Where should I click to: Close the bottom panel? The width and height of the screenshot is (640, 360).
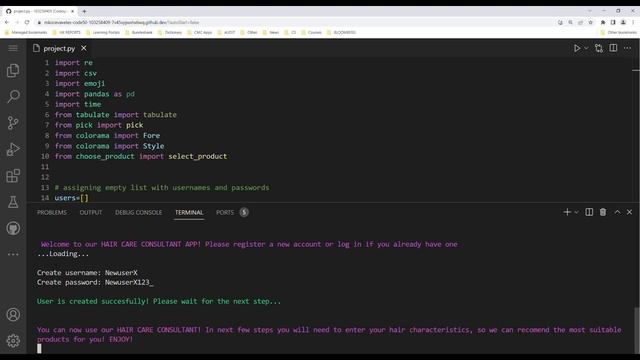629,212
